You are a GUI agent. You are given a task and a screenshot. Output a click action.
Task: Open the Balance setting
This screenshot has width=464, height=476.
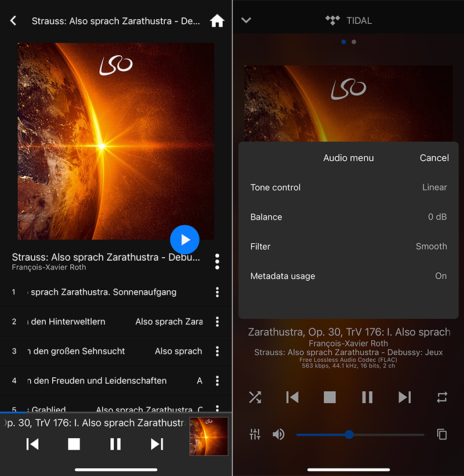tap(349, 217)
